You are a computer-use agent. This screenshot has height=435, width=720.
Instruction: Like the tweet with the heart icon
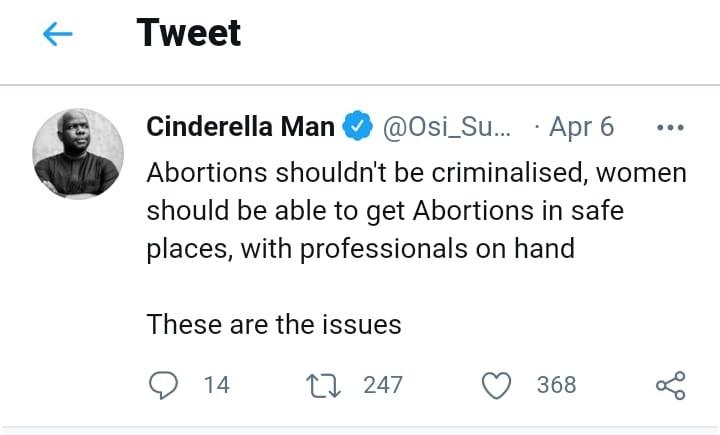[496, 384]
